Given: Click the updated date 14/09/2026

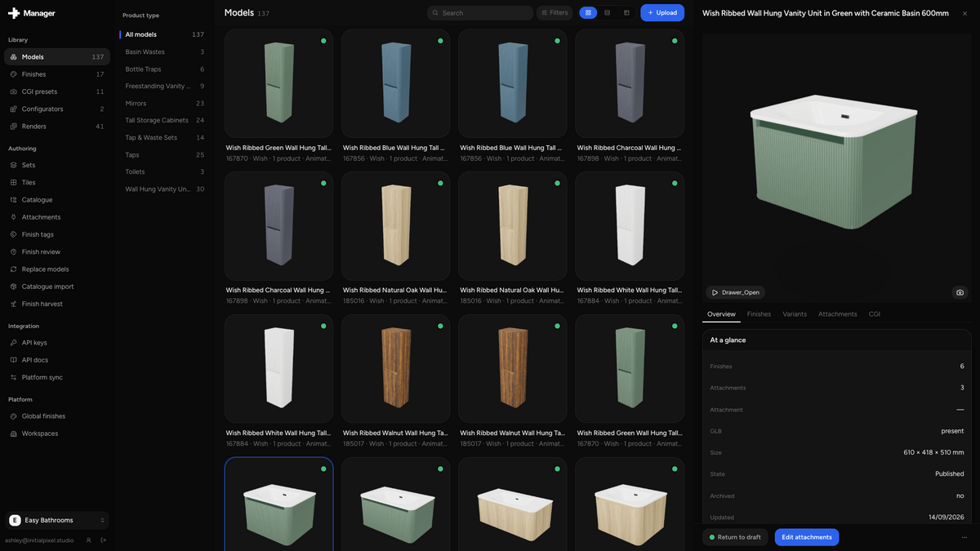Looking at the screenshot, I should (948, 518).
